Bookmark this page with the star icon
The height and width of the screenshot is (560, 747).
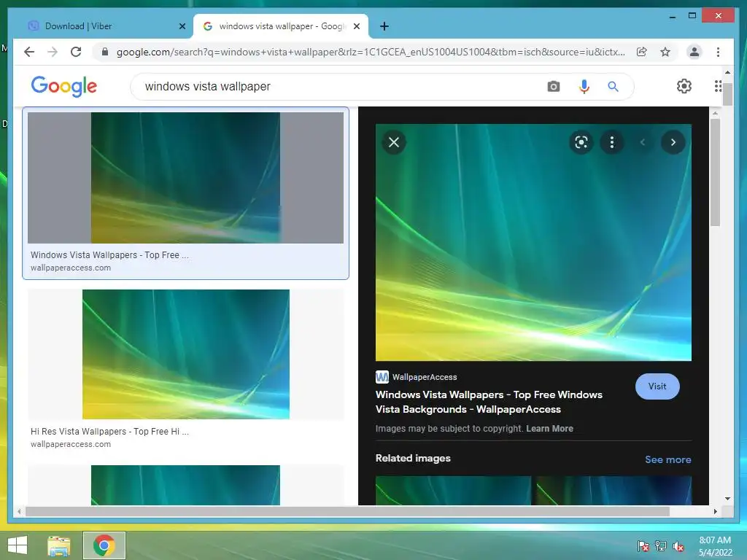[665, 52]
